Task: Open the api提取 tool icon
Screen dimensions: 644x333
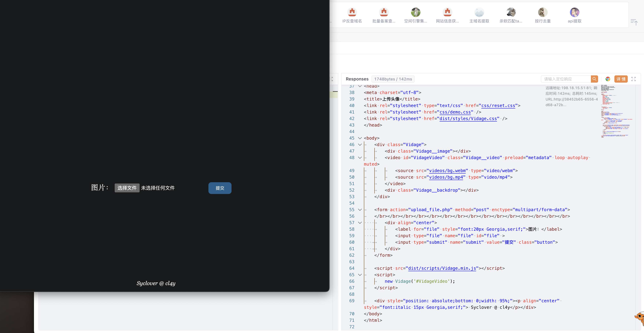Action: point(574,12)
